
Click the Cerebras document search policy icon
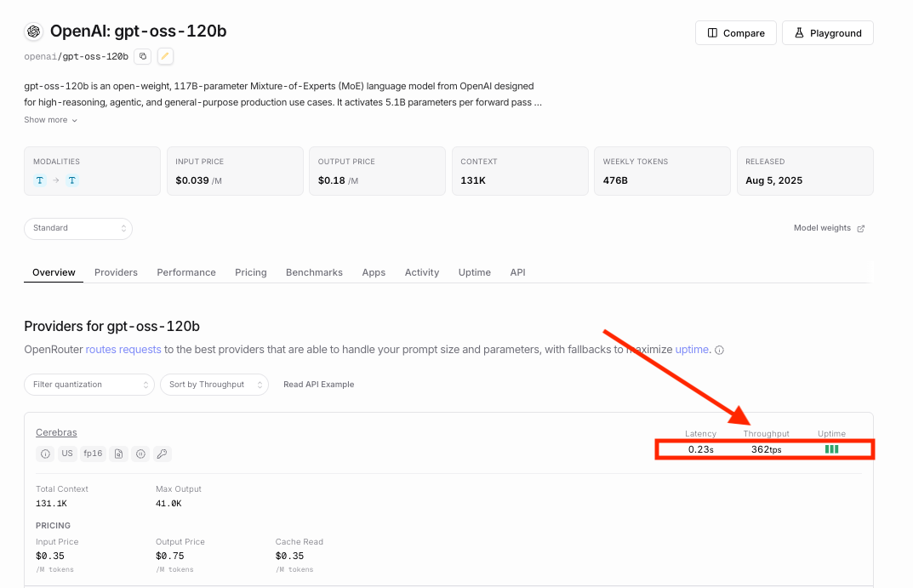tap(119, 454)
